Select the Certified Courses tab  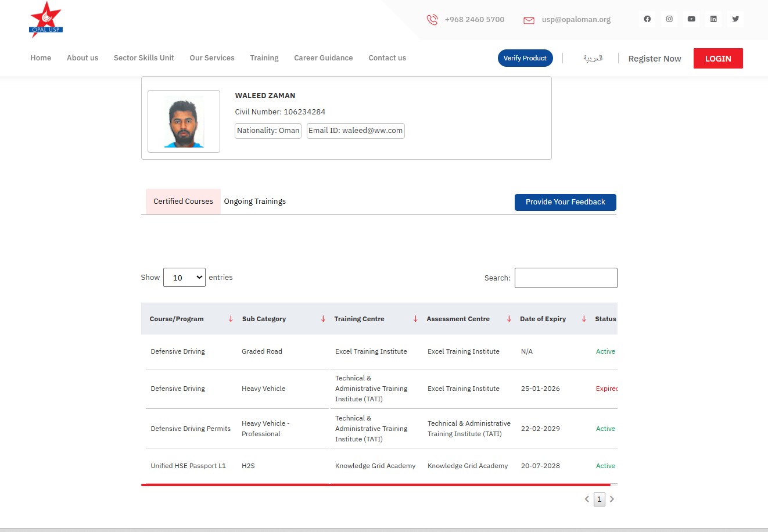pos(183,202)
